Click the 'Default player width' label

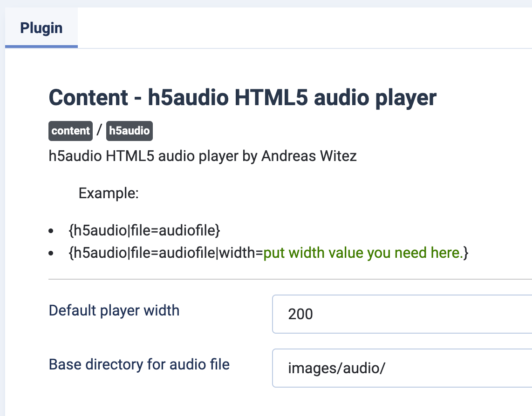[x=114, y=310]
